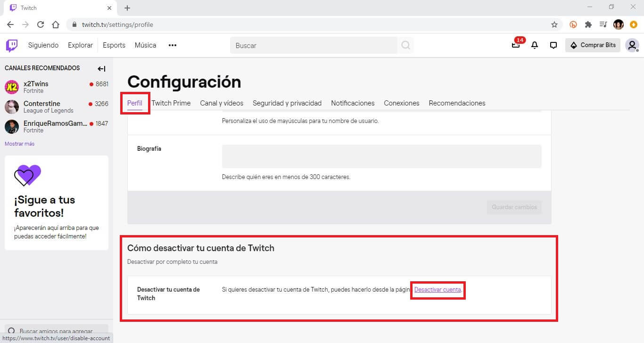This screenshot has height=343, width=644.
Task: Click the orange extension icon
Action: click(x=573, y=24)
